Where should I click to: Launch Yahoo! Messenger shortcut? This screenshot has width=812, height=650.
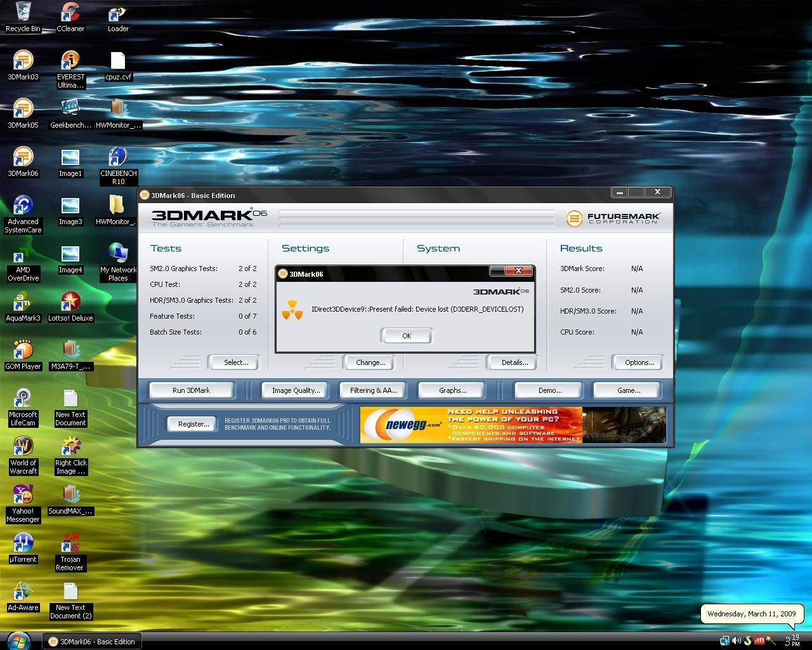click(23, 503)
